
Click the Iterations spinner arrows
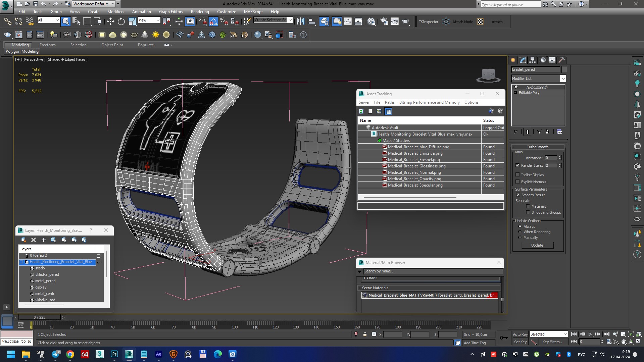(559, 158)
